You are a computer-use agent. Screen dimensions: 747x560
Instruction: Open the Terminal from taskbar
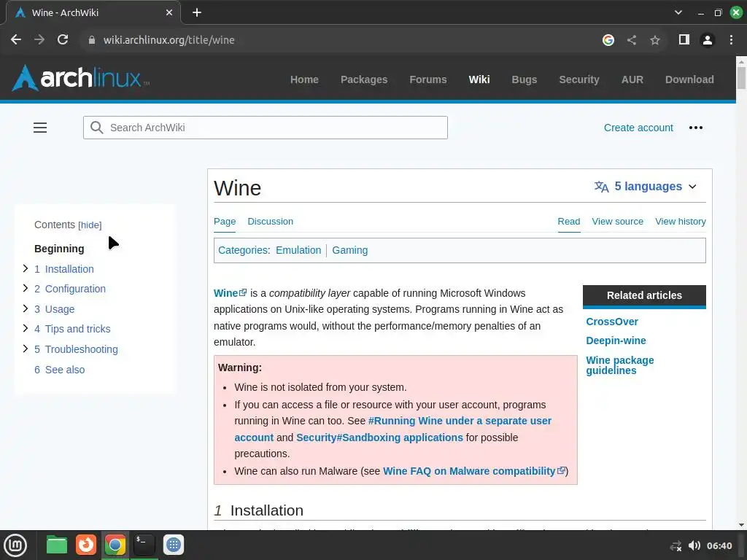[x=144, y=545]
